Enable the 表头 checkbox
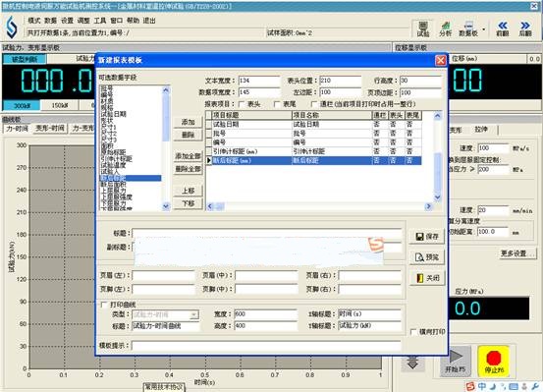The height and width of the screenshot is (392, 543). pos(242,104)
